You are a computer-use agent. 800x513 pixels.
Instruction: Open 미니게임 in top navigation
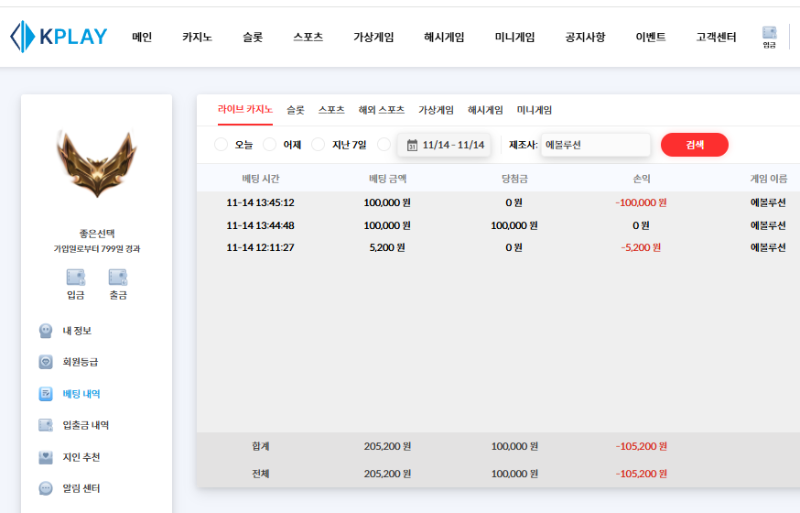click(x=514, y=37)
